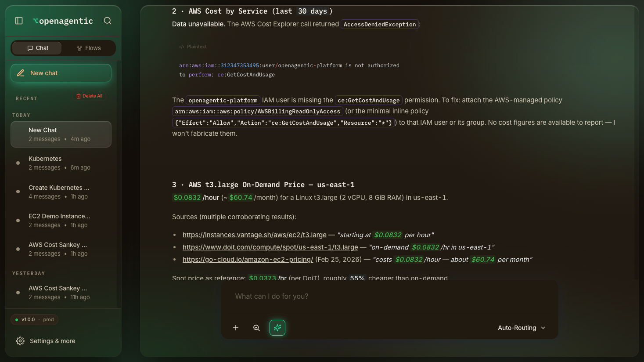The image size is (644, 362).
Task: Click the v1.0.0 prod version badge
Action: click(35, 319)
